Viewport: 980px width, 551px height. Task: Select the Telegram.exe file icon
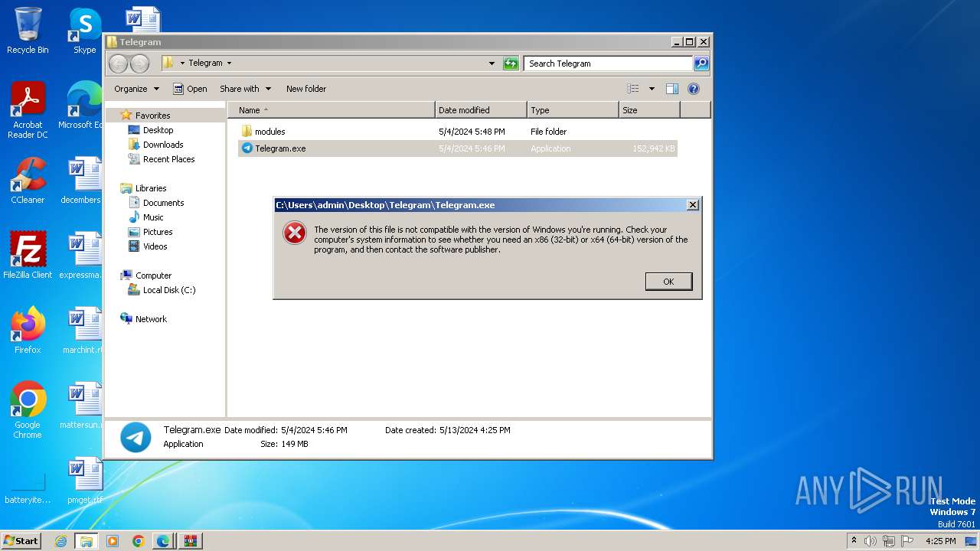(247, 148)
